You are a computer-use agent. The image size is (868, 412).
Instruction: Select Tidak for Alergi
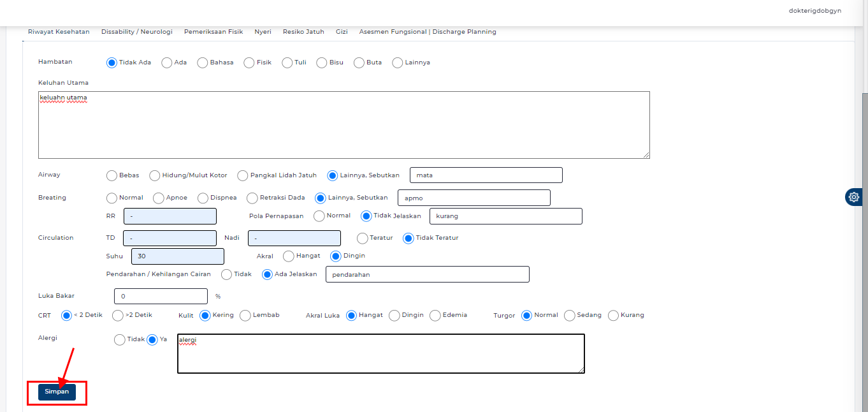(x=119, y=339)
